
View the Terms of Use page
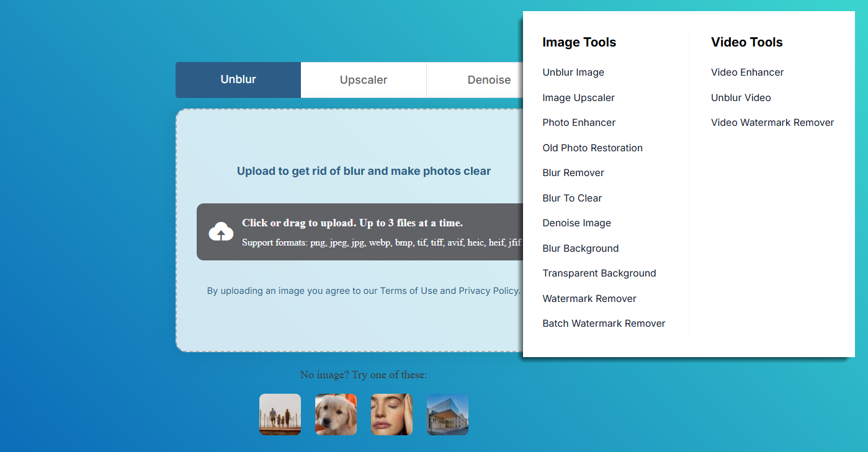pos(406,290)
